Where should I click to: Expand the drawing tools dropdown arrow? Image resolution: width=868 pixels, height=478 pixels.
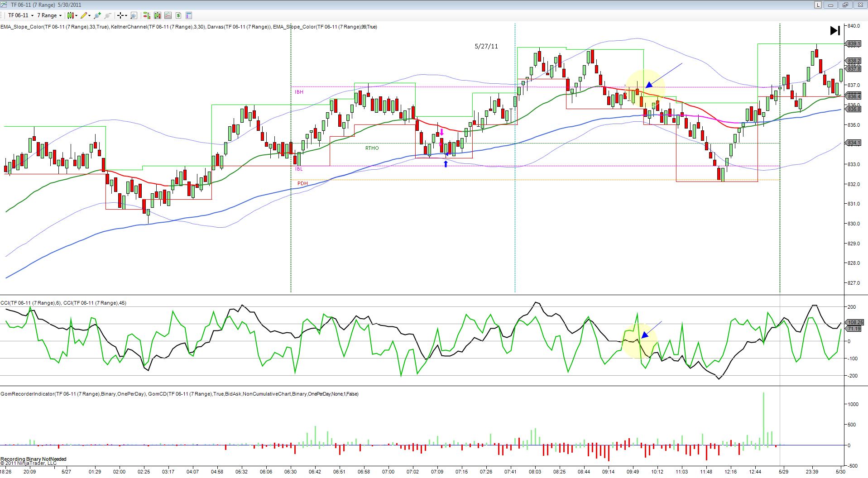coord(89,15)
